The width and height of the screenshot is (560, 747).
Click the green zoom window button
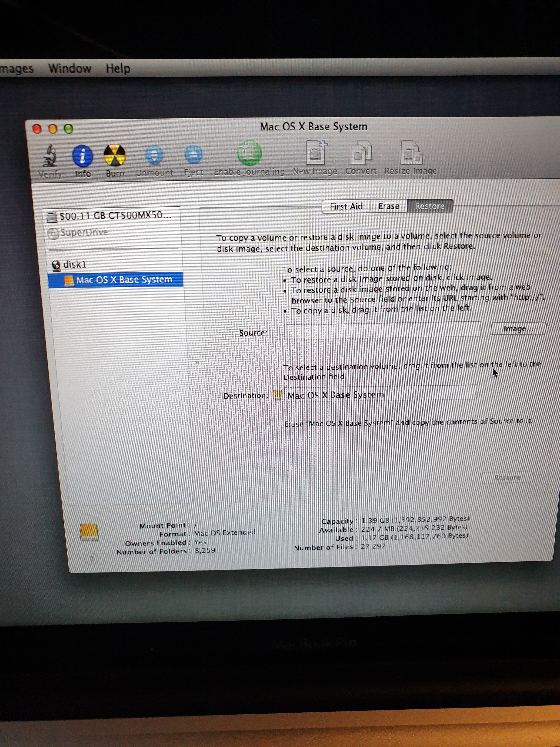point(69,129)
